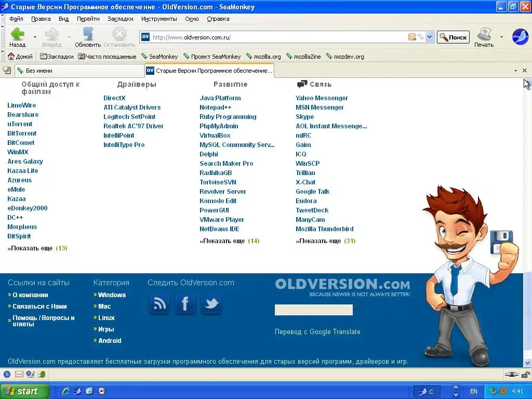Open Связаться с Нами footer link
The height and width of the screenshot is (399, 532).
point(39,307)
